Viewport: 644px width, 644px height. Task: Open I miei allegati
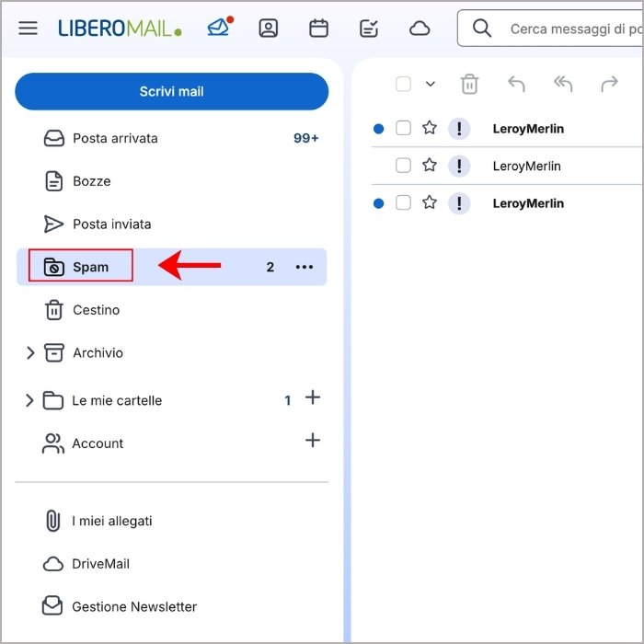[x=111, y=521]
